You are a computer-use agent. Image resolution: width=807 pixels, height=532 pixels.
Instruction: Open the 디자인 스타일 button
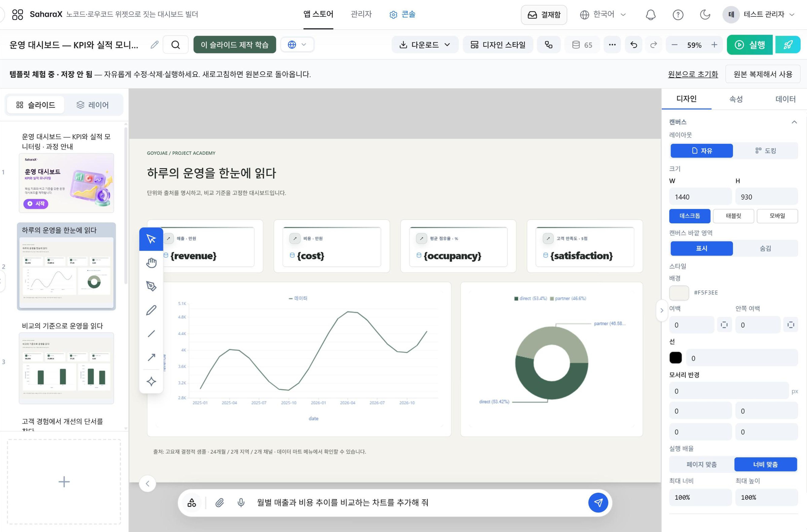(498, 45)
